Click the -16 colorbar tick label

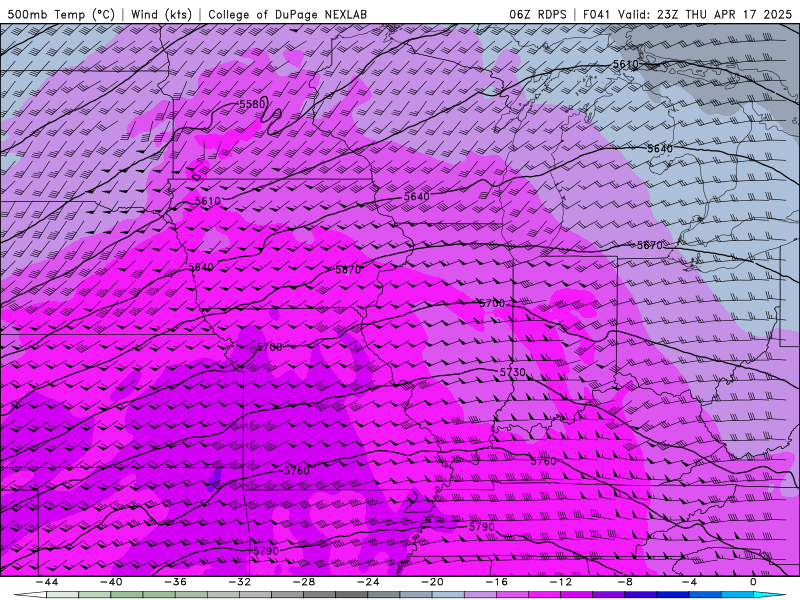[497, 582]
